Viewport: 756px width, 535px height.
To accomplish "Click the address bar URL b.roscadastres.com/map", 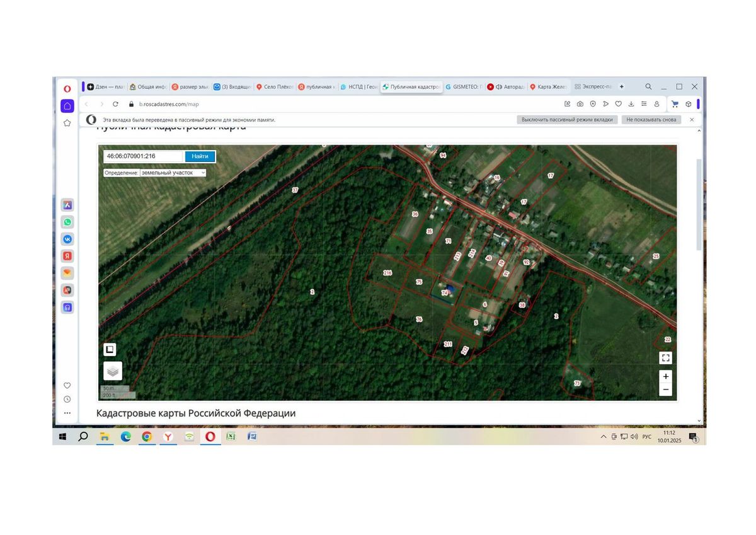I will click(169, 104).
